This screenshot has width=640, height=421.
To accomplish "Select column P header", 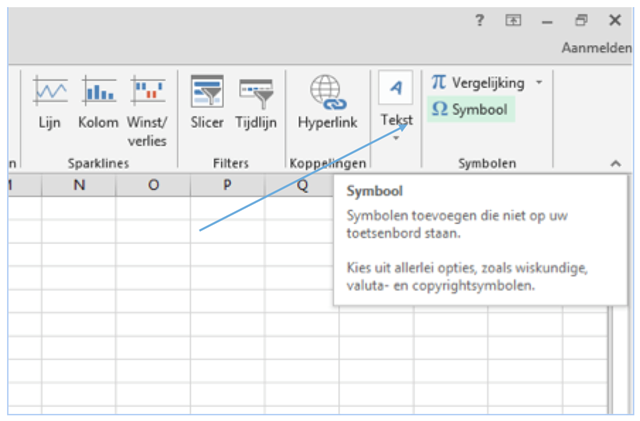I will pos(227,185).
